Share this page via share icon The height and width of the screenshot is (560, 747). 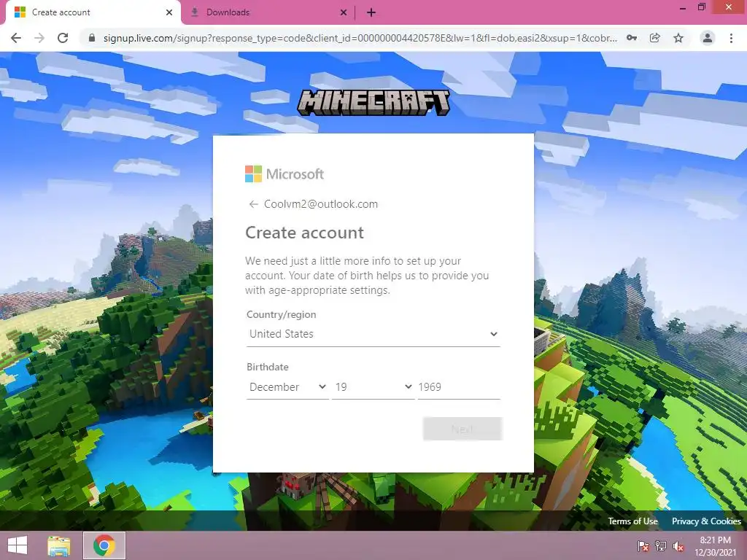655,38
